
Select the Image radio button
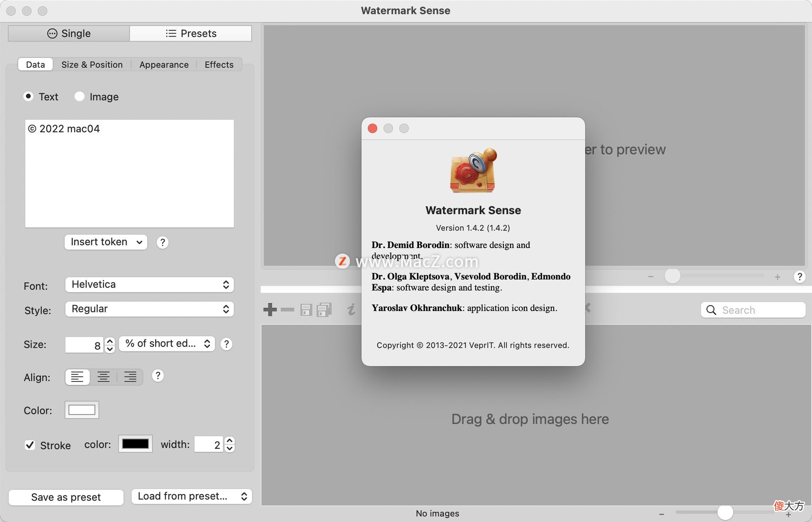(79, 96)
